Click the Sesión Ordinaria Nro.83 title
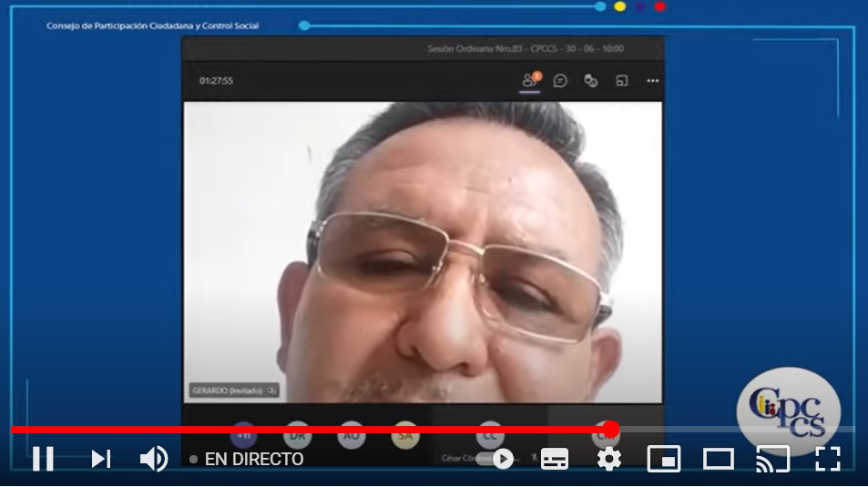 (526, 49)
